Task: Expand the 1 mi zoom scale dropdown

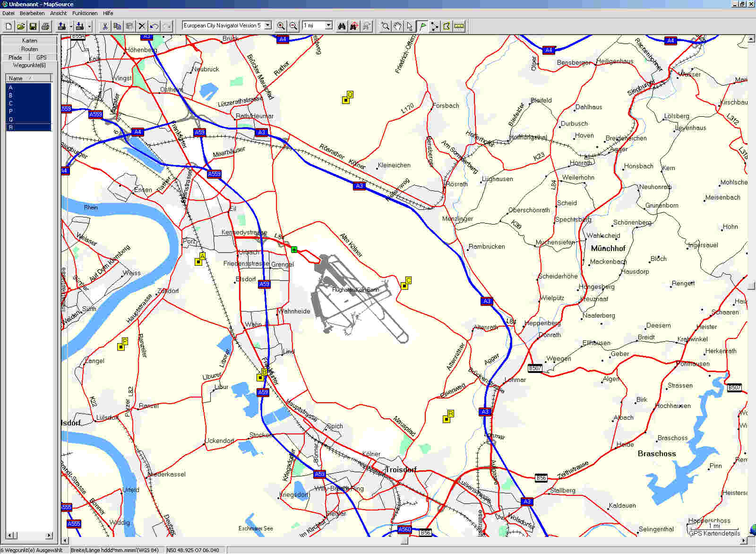Action: pos(329,26)
